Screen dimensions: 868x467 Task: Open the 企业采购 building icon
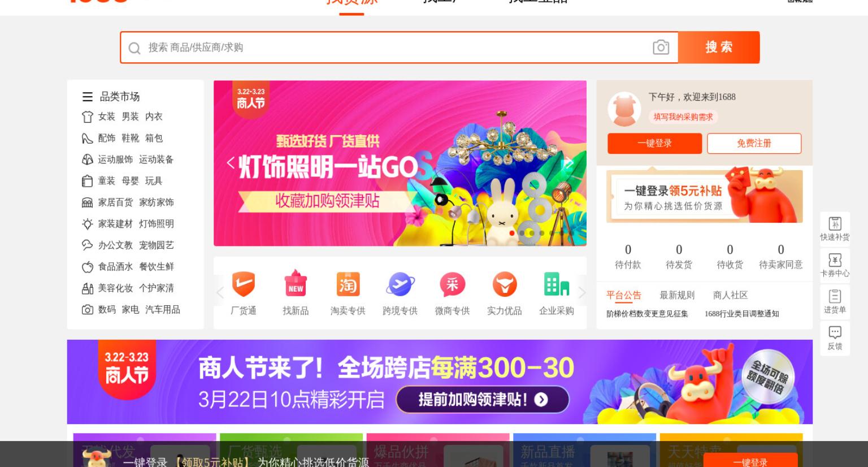point(557,284)
